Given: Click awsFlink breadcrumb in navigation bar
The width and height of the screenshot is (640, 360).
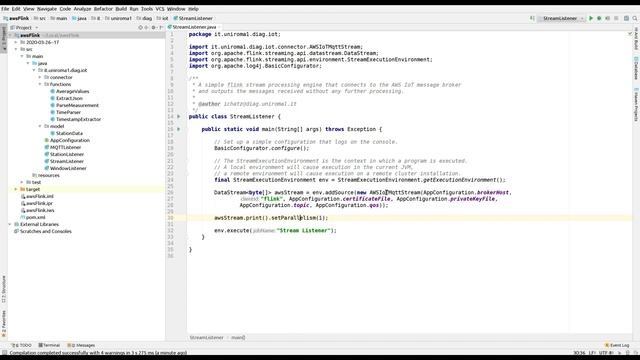Looking at the screenshot, I should click(16, 18).
